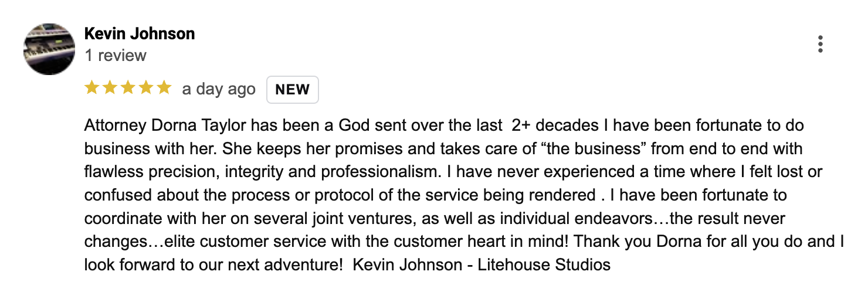Open the three-dot more options menu

820,45
